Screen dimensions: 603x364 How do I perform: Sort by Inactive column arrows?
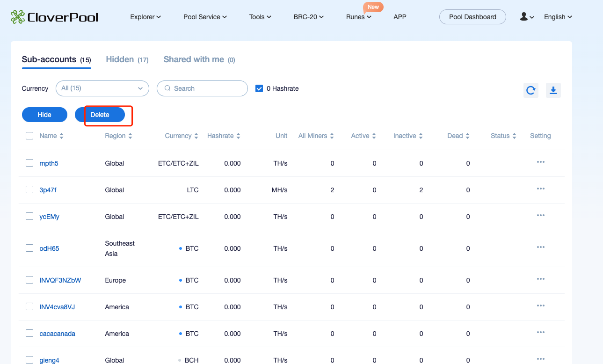pyautogui.click(x=421, y=136)
